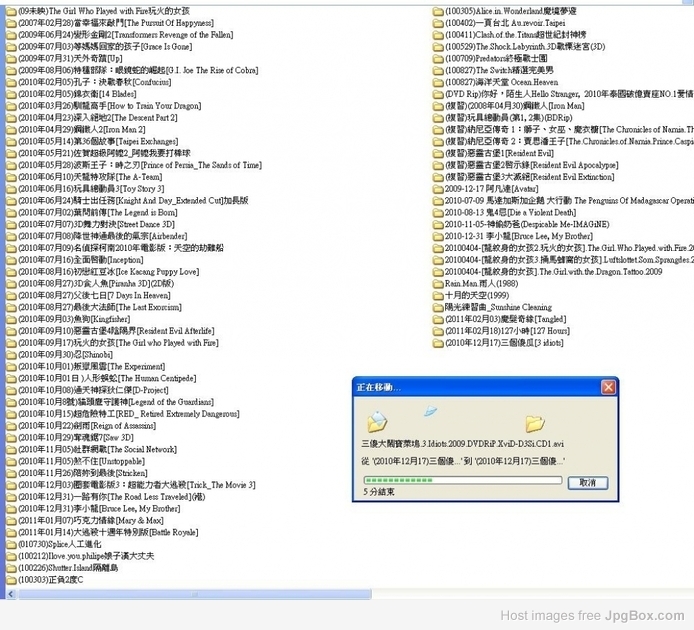Click the Toy Story 3 folder icon
This screenshot has width=694, height=630.
tap(9, 189)
